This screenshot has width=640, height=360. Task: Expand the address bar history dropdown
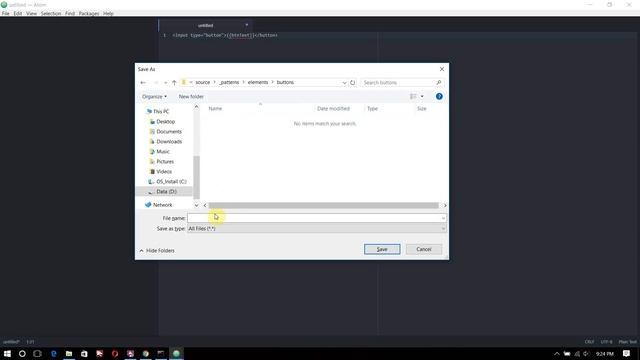point(344,82)
